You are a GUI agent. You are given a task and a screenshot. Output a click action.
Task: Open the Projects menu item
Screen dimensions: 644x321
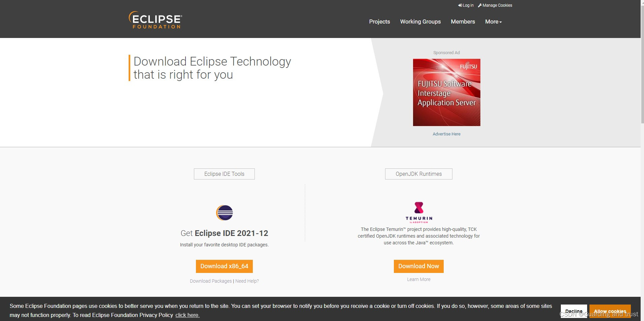(x=379, y=22)
